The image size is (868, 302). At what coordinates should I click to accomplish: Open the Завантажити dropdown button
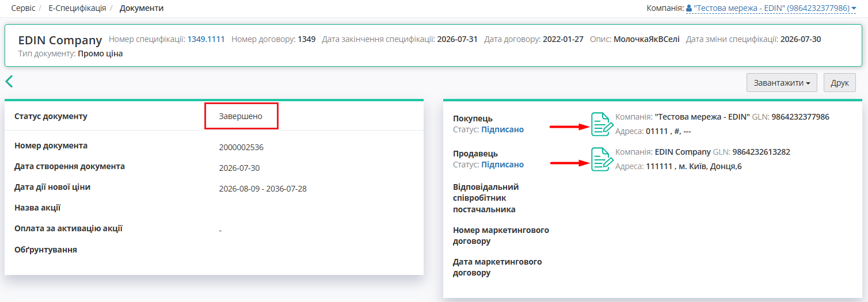point(782,83)
